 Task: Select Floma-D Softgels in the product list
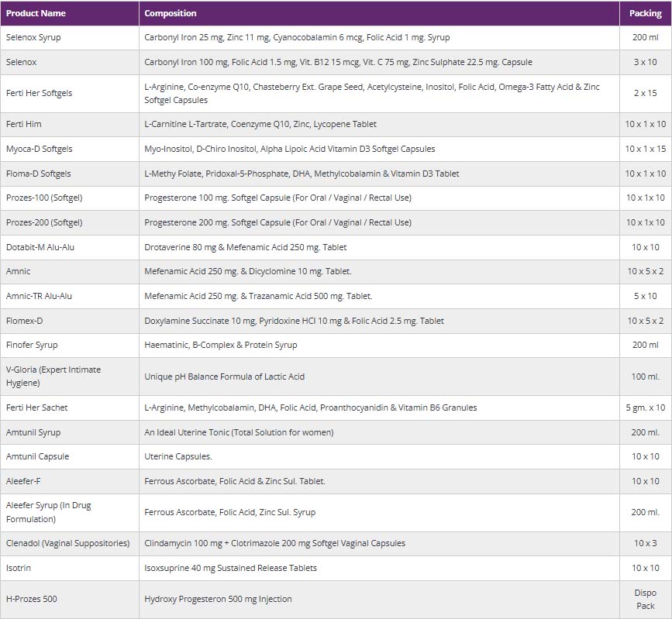click(x=38, y=174)
